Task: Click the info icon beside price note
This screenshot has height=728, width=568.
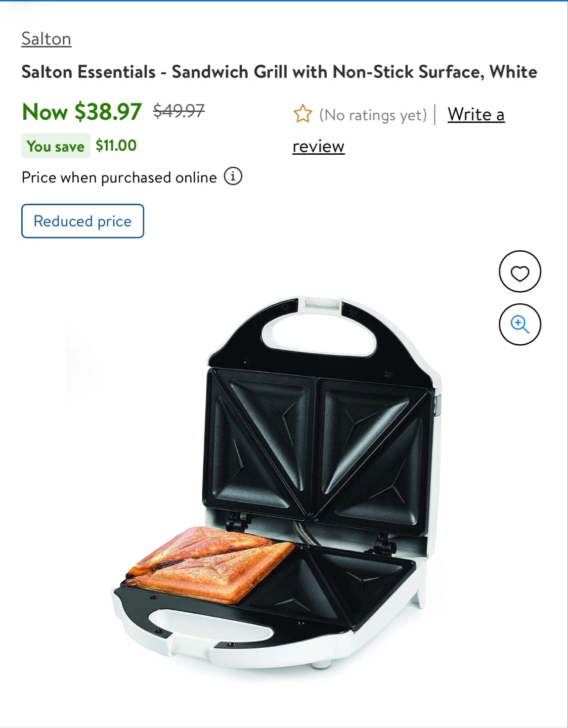Action: click(x=233, y=176)
